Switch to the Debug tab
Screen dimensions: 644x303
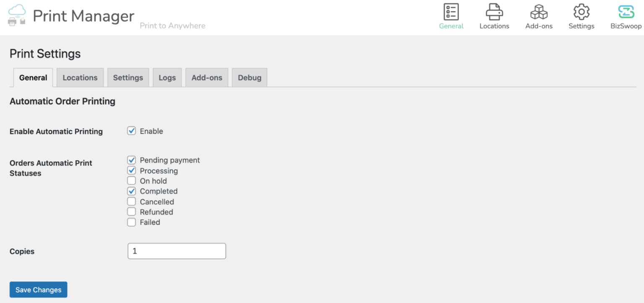(249, 77)
